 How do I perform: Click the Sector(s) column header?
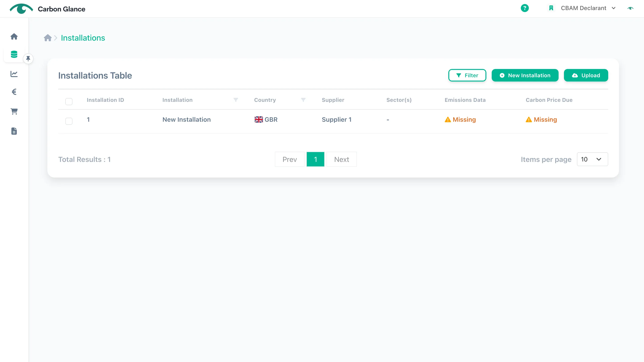[399, 100]
